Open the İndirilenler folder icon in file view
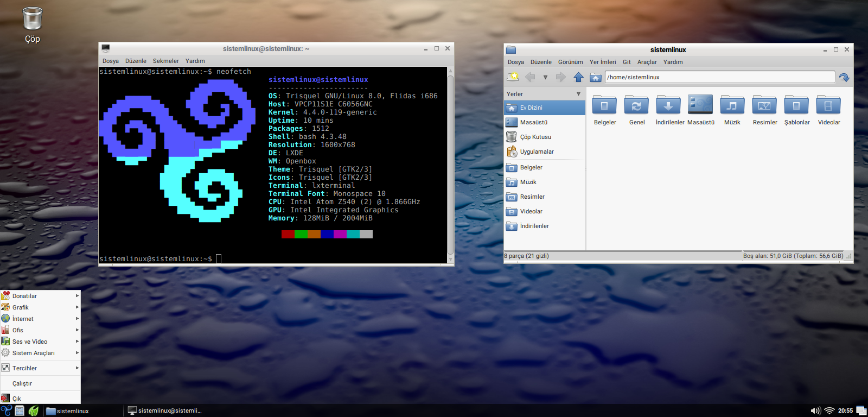 coord(668,105)
